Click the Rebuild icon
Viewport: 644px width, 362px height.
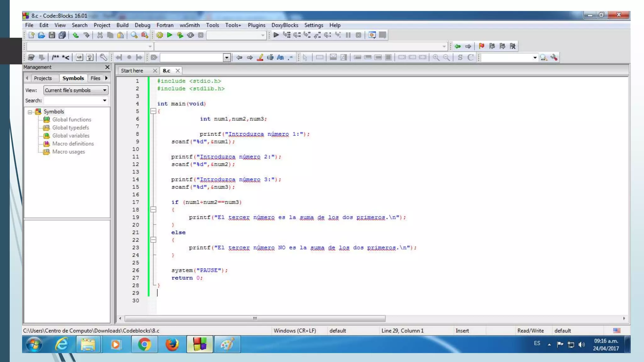pyautogui.click(x=191, y=35)
